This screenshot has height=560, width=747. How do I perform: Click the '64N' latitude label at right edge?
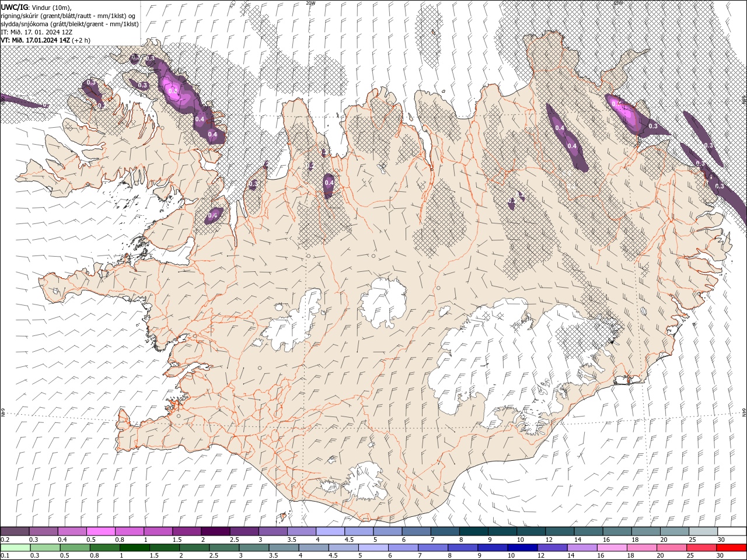(x=744, y=413)
